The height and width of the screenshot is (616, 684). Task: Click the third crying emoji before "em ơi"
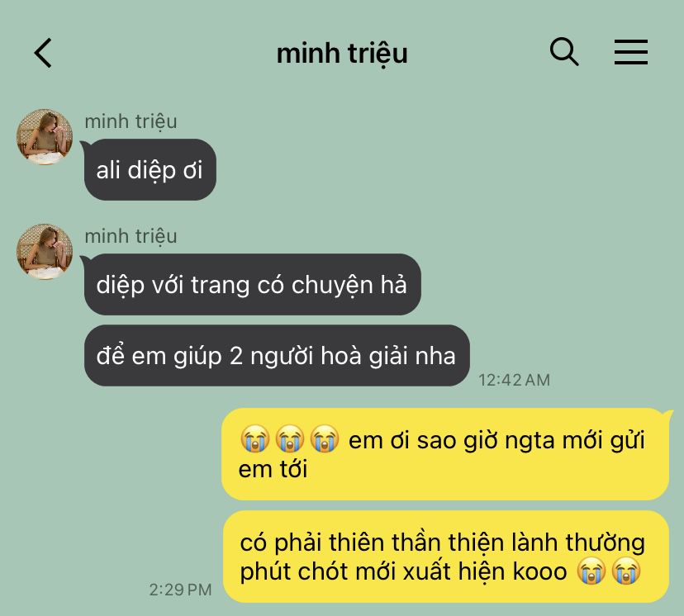click(x=324, y=439)
